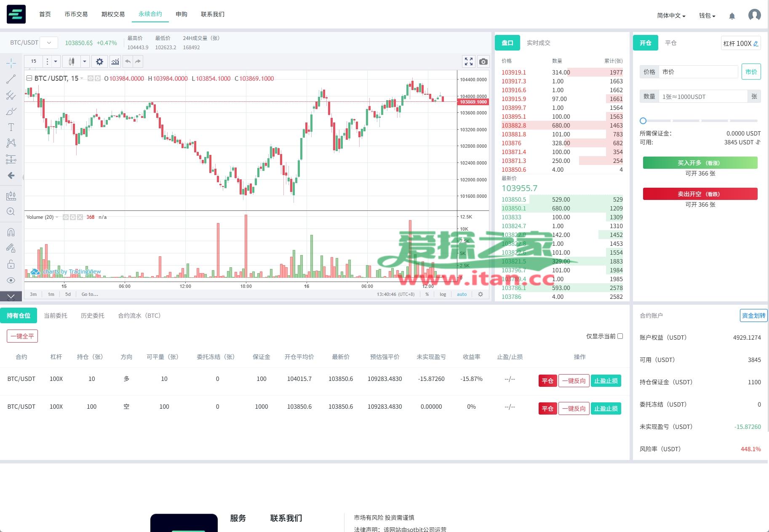Open chart settings gear icon
769x532 pixels.
click(x=99, y=61)
